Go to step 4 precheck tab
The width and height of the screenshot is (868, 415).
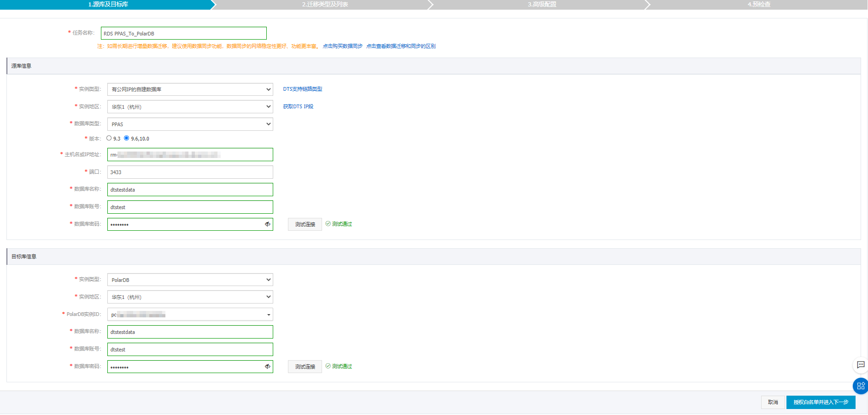click(759, 5)
